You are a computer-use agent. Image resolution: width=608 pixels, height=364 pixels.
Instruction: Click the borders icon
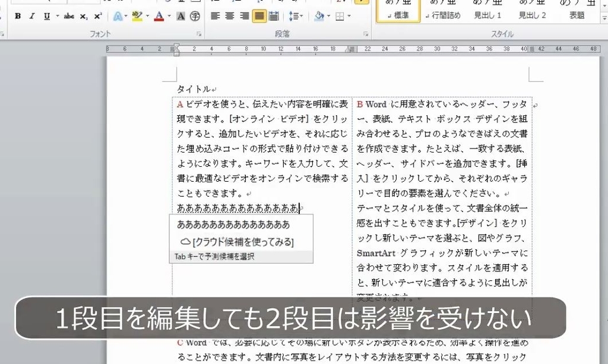point(340,16)
